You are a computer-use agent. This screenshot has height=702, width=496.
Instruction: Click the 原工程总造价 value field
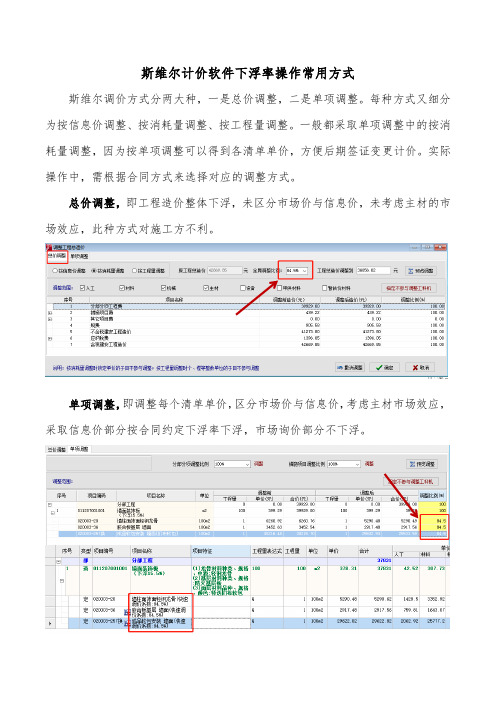(224, 270)
